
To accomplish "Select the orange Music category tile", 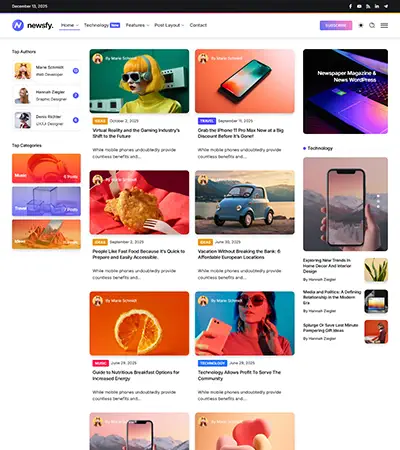I will [46, 168].
